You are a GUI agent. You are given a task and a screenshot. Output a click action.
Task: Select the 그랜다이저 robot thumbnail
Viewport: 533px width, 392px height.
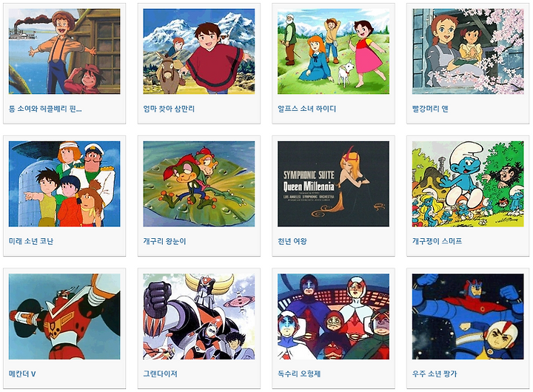tap(199, 317)
